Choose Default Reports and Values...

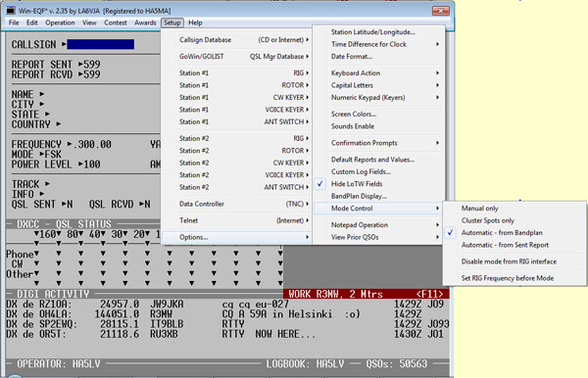378,160
